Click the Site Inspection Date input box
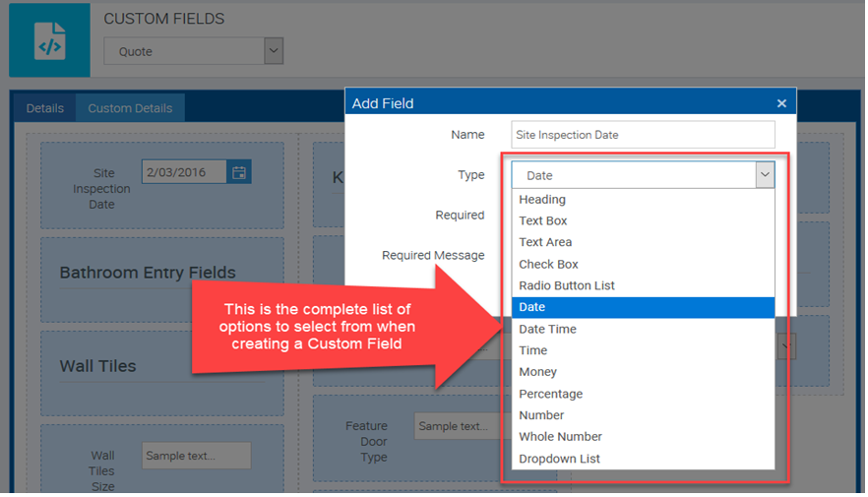This screenshot has width=868, height=497. tap(184, 172)
